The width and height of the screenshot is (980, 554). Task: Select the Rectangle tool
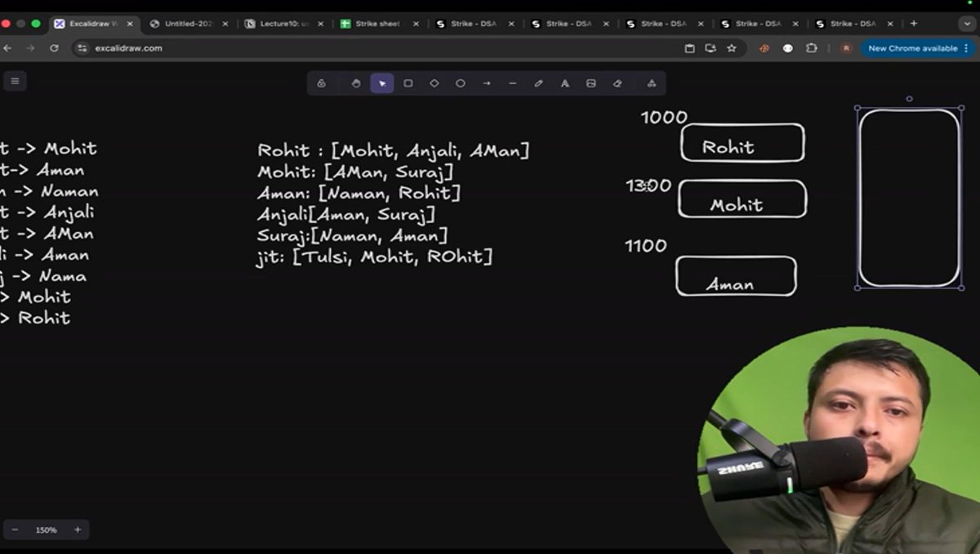(x=408, y=83)
